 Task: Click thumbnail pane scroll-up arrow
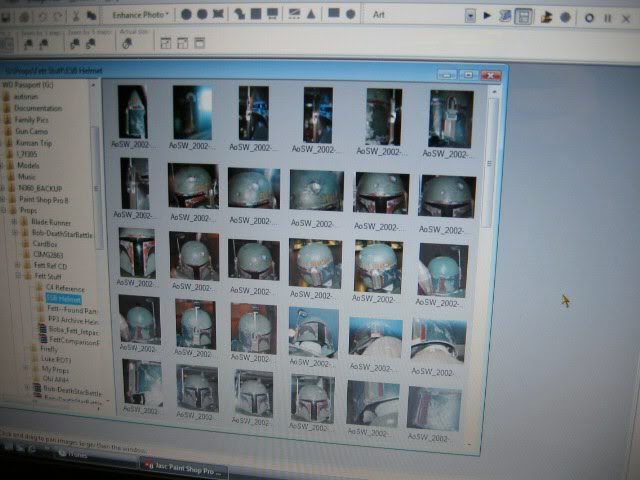(494, 92)
